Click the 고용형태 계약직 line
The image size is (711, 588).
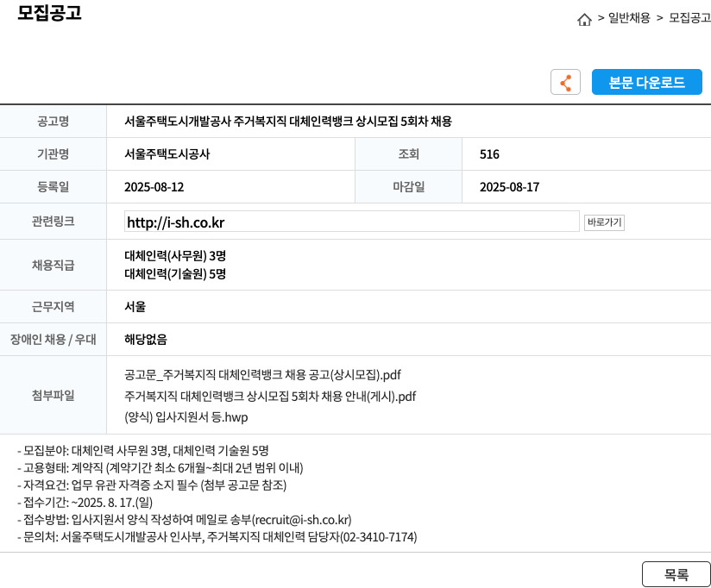click(x=160, y=468)
